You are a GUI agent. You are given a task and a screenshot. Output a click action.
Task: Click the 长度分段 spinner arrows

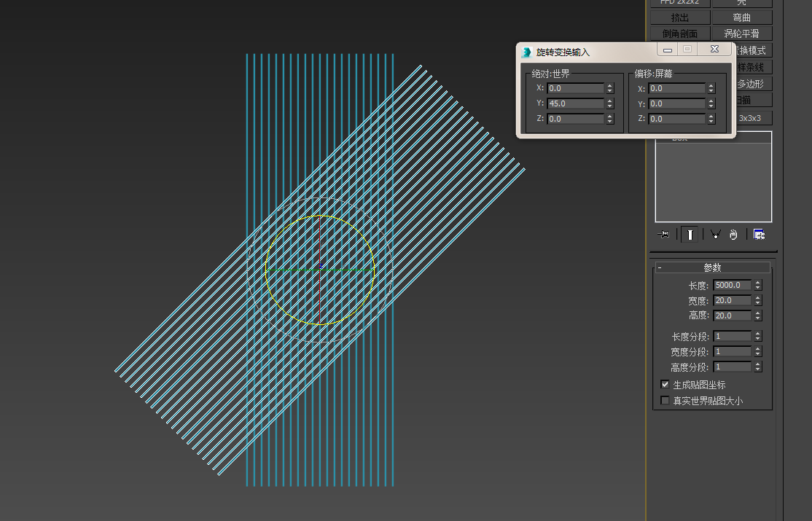tap(758, 336)
